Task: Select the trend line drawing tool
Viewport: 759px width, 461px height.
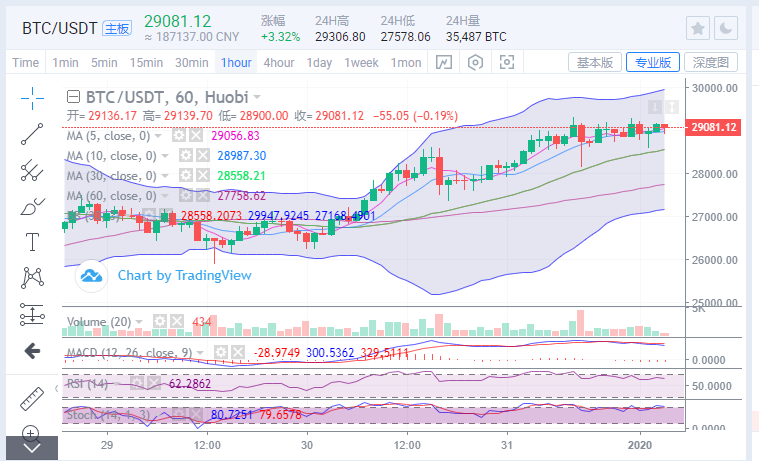Action: click(x=32, y=134)
